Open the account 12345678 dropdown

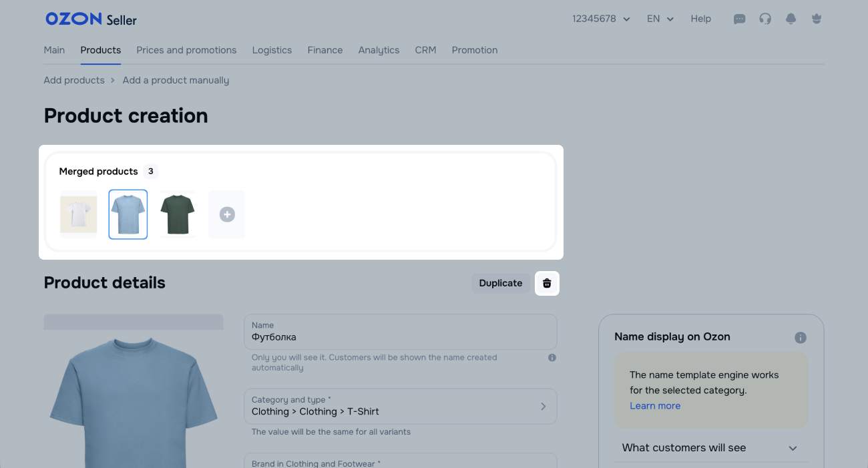point(601,19)
